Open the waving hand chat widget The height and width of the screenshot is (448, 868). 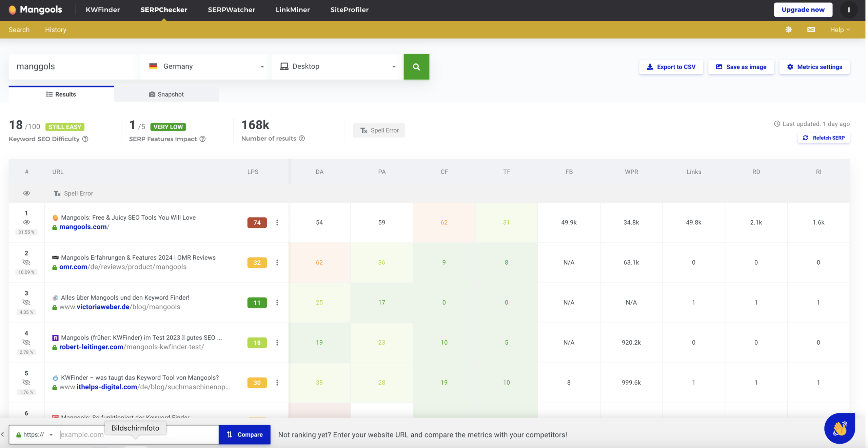840,428
